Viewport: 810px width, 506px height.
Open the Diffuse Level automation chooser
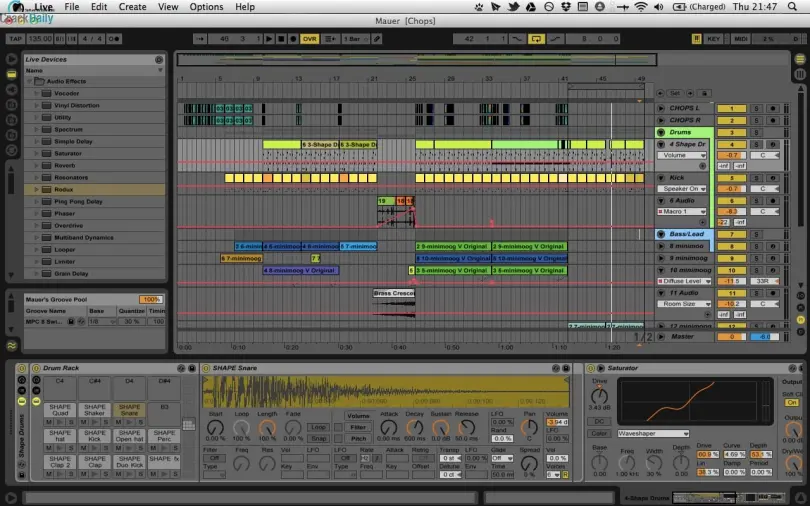[684, 281]
